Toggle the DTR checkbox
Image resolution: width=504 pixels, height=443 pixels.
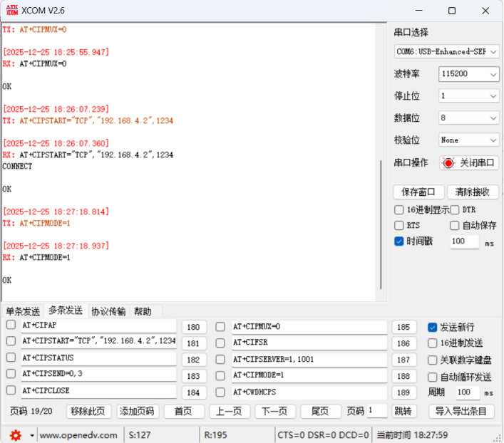point(455,210)
